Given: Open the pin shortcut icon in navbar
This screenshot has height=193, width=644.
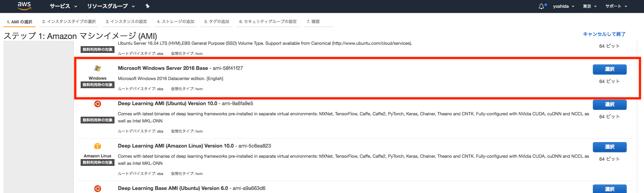Looking at the screenshot, I should [147, 6].
